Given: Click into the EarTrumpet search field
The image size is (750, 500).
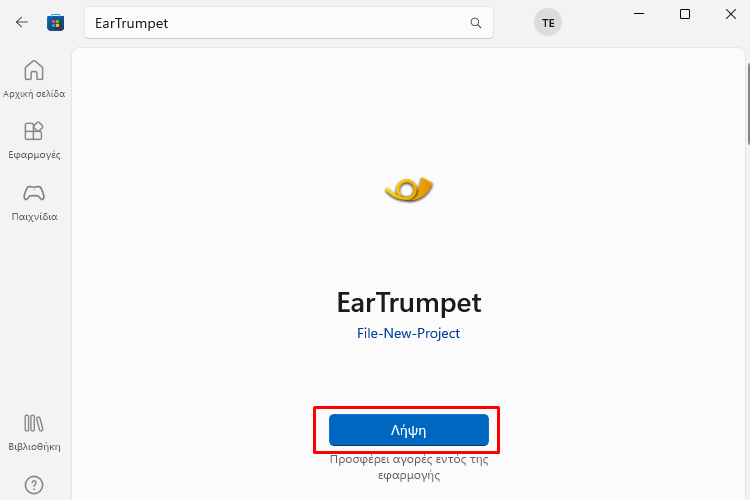Looking at the screenshot, I should point(289,22).
